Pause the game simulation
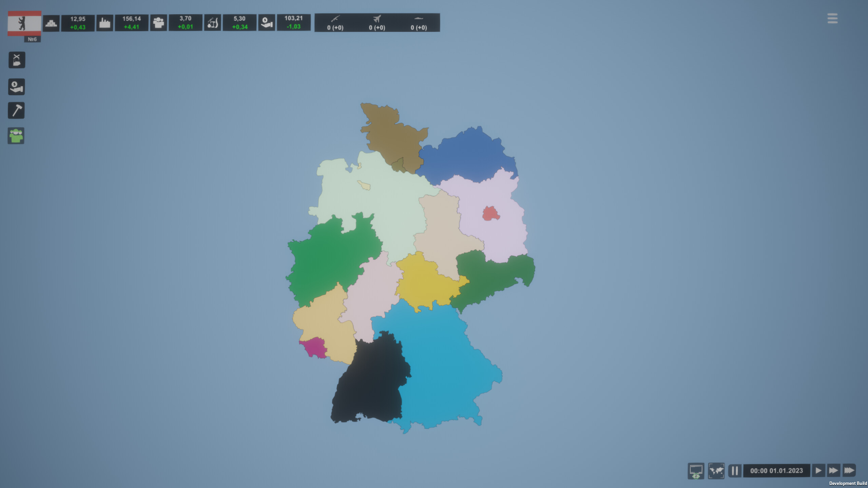This screenshot has width=868, height=488. point(735,470)
